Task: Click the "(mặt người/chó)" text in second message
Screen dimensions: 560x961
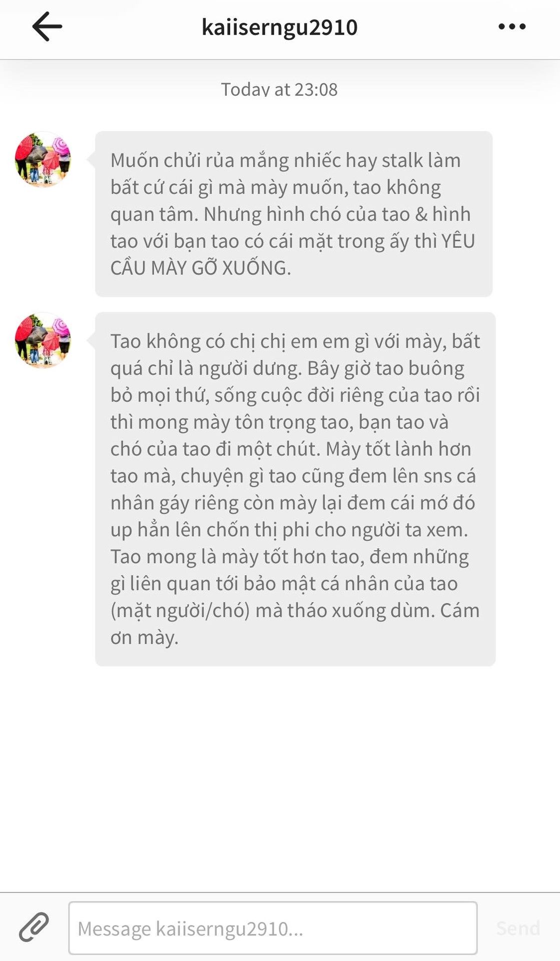Action: point(180,611)
